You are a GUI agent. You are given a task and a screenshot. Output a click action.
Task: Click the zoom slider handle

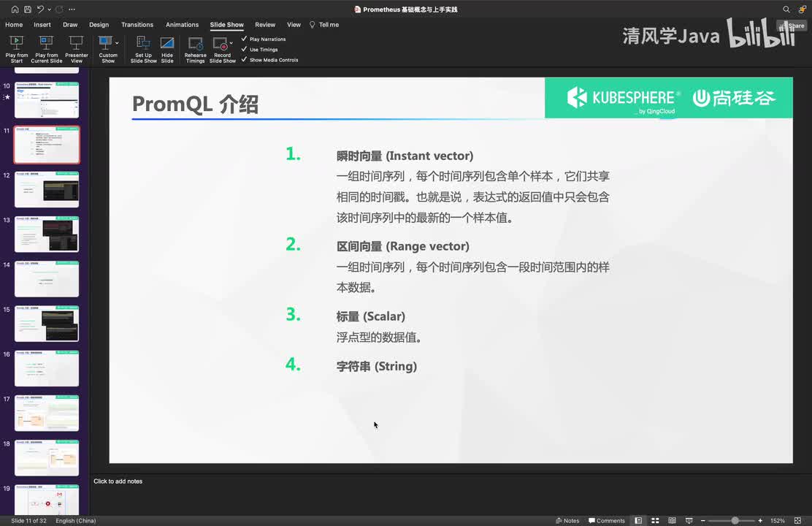735,520
